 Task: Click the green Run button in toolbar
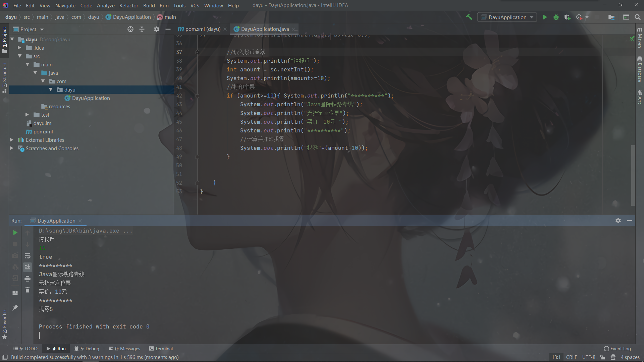pos(545,17)
